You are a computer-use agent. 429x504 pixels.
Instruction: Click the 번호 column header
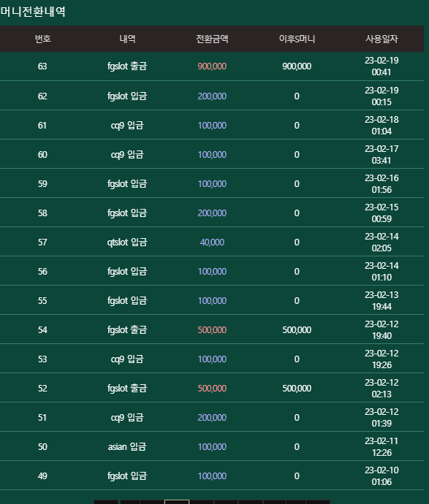[x=42, y=39]
